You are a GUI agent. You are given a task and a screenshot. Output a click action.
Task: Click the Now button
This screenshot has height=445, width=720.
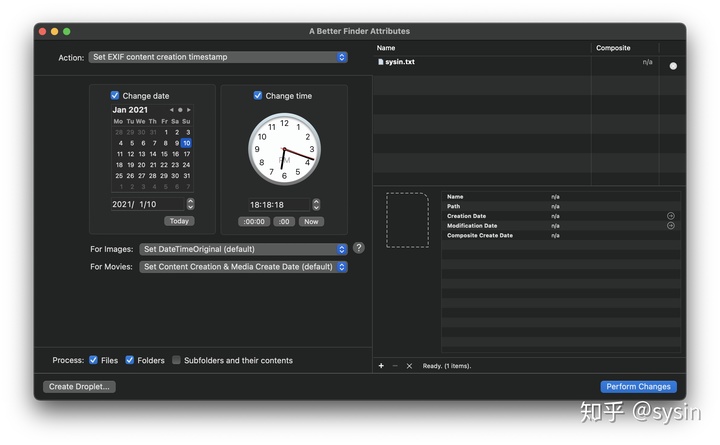[x=311, y=221]
